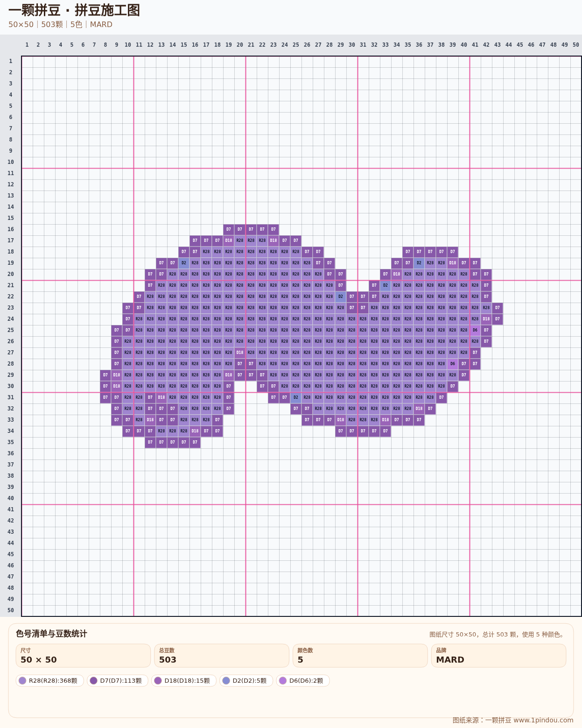Click the D2 bead at row 19, column 36
Screen dimensions: 582x728
tap(419, 263)
